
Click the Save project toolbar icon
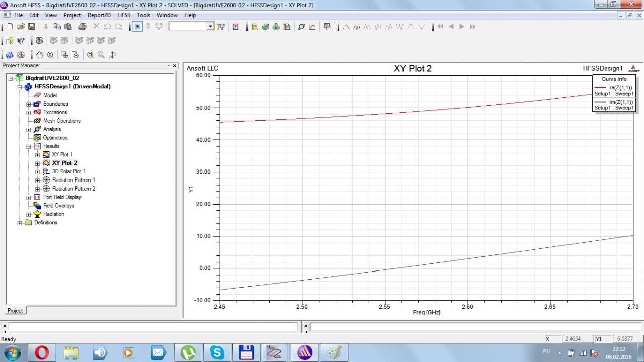click(31, 27)
